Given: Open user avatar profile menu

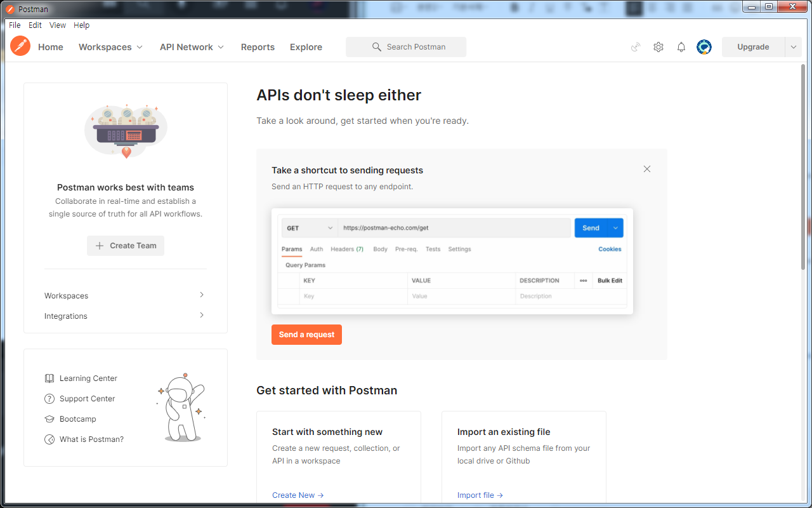Looking at the screenshot, I should (x=704, y=47).
